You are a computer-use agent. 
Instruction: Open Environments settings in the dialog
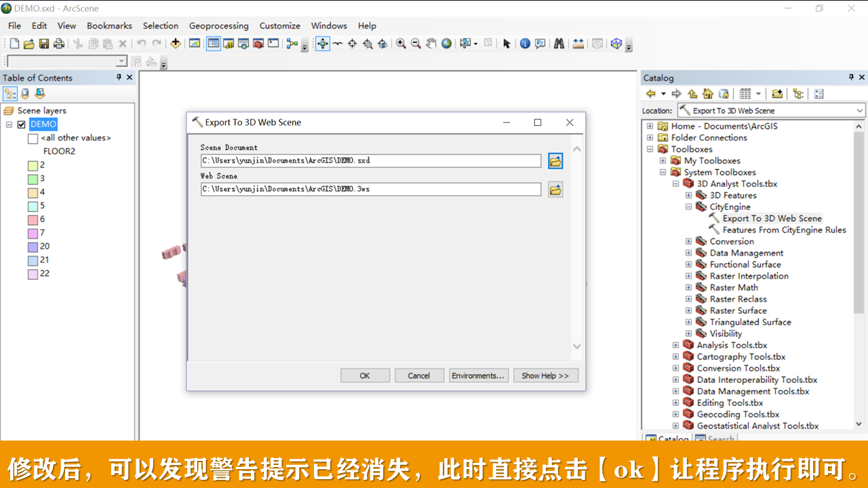(479, 375)
